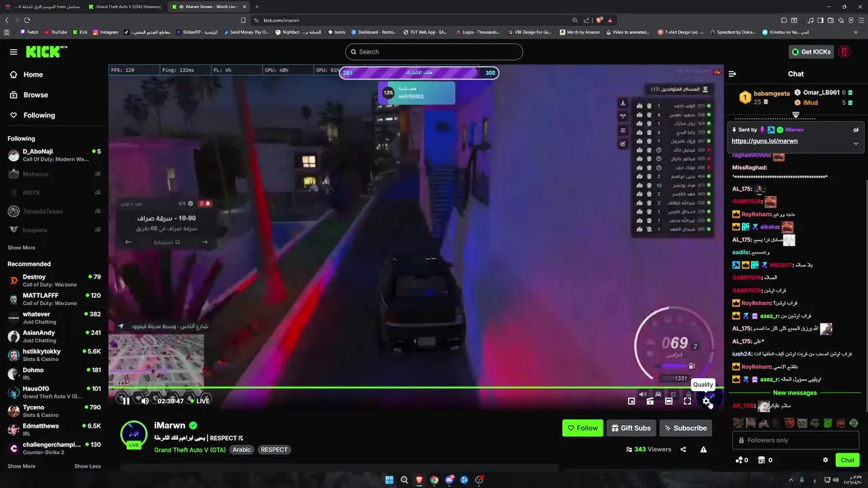The width and height of the screenshot is (868, 488).
Task: Open Maherco channel in Following
Action: (54, 174)
